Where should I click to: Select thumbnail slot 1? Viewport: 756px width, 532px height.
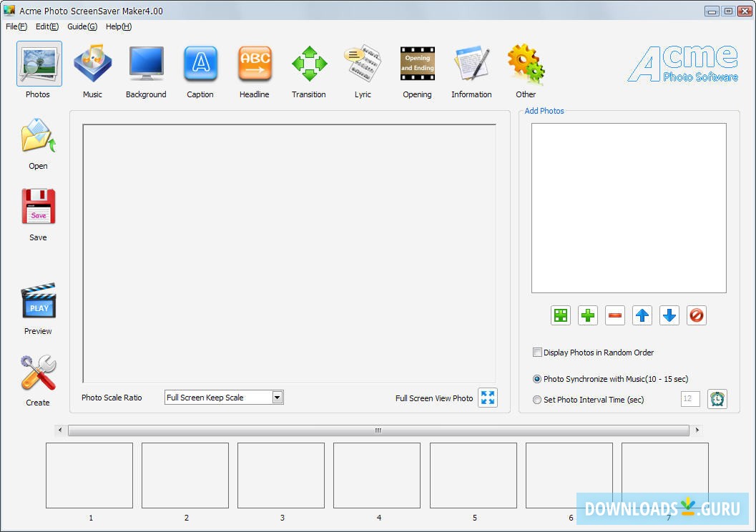[89, 475]
